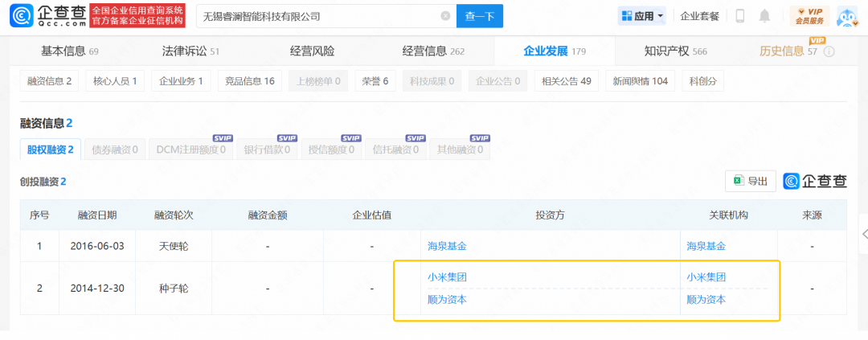Screen dimensions: 868x340
Task: Select 信托融资 0 tab
Action: tap(395, 150)
